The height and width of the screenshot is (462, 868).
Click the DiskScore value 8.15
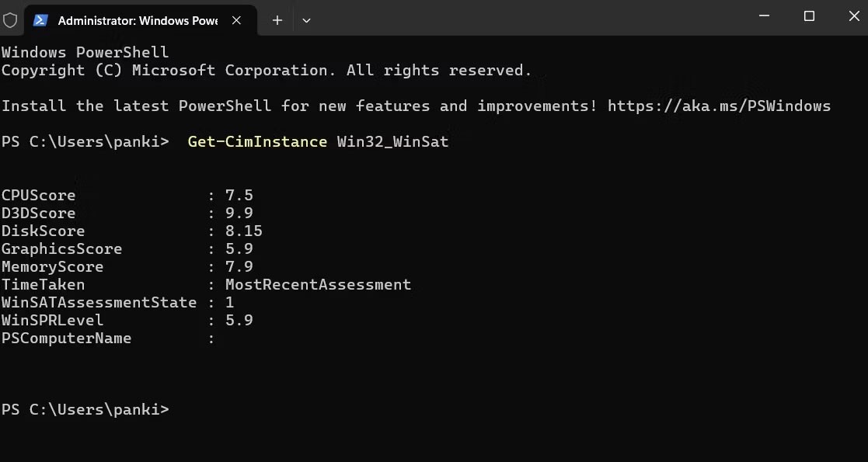click(x=243, y=231)
